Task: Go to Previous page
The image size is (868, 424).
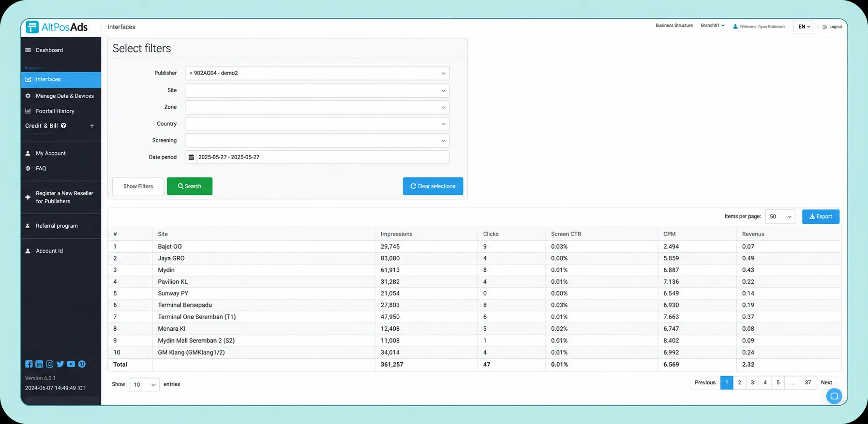Action: 705,382
